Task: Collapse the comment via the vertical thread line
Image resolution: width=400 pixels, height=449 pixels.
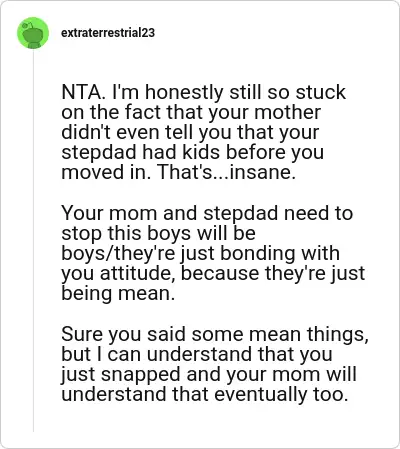Action: [x=33, y=242]
